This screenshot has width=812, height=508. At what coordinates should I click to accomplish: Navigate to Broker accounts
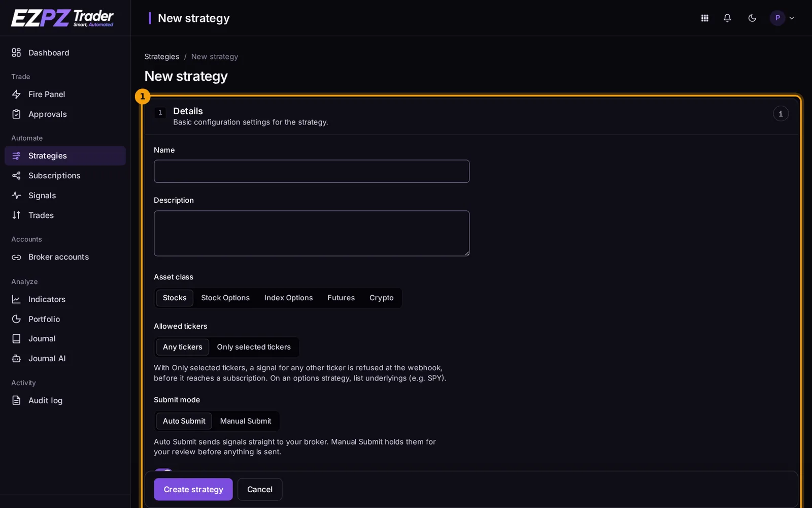click(x=65, y=257)
